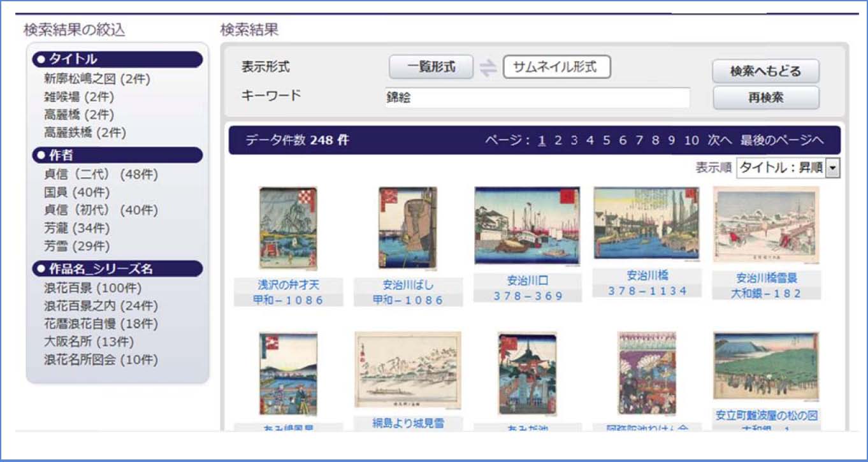The height and width of the screenshot is (462, 868).
Task: Click the 再検索 button
Action: click(765, 97)
